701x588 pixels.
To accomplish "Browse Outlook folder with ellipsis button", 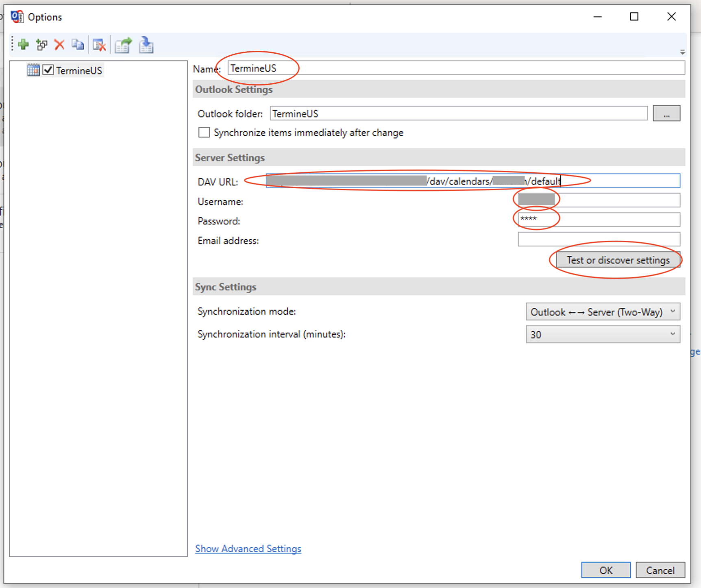I will pyautogui.click(x=666, y=114).
